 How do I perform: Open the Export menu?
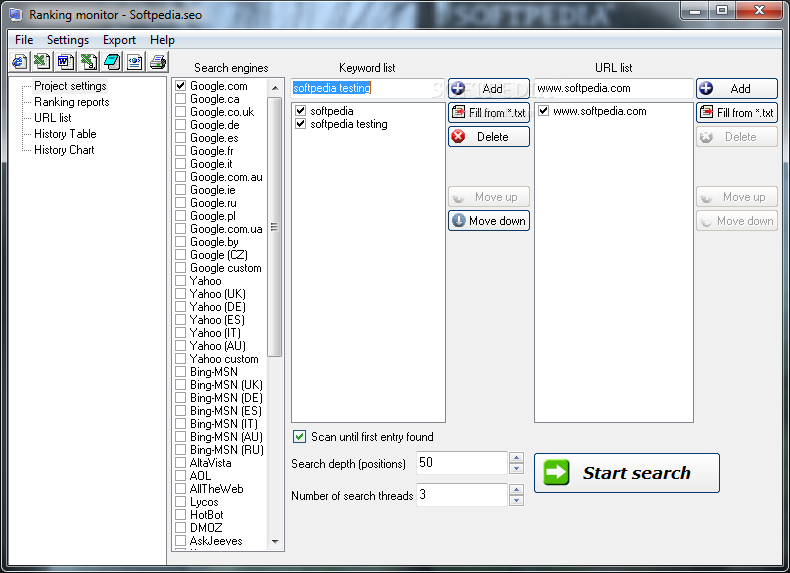click(119, 40)
